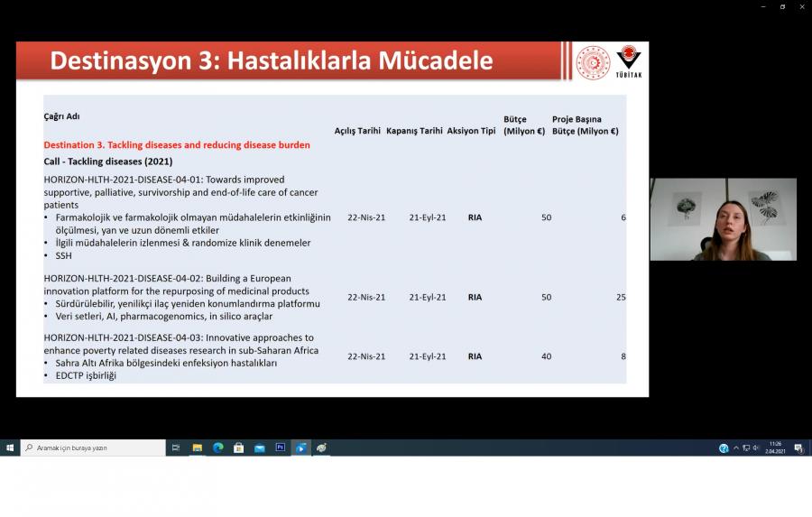This screenshot has height=517, width=812.
Task: Open the network status tray icon
Action: pos(746,448)
